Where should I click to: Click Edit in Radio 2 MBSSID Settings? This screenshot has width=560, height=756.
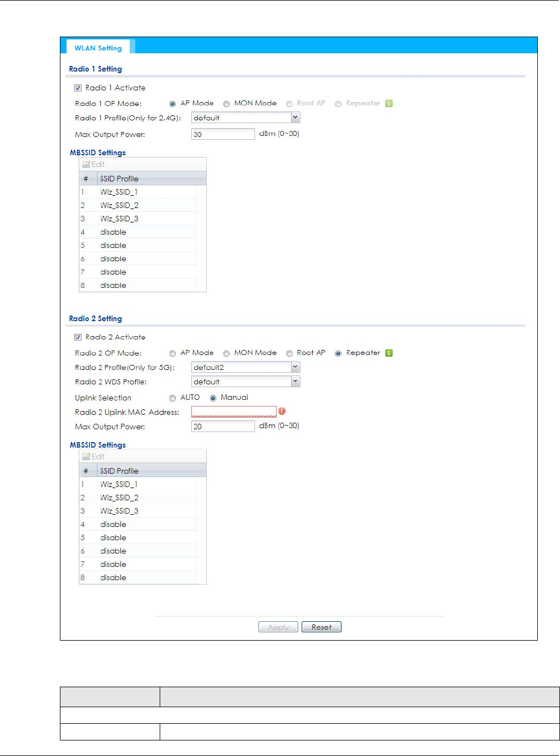click(94, 456)
